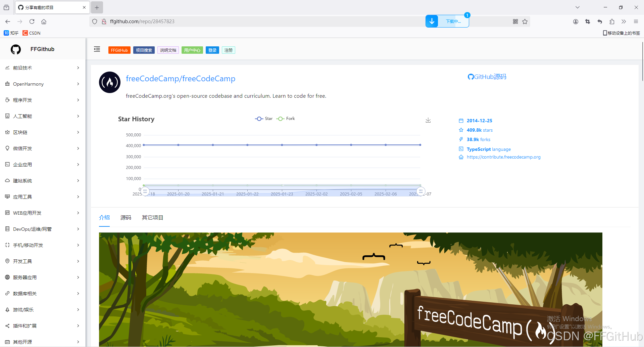This screenshot has height=347, width=644.
Task: Open the Zhihu bookmark
Action: (11, 33)
